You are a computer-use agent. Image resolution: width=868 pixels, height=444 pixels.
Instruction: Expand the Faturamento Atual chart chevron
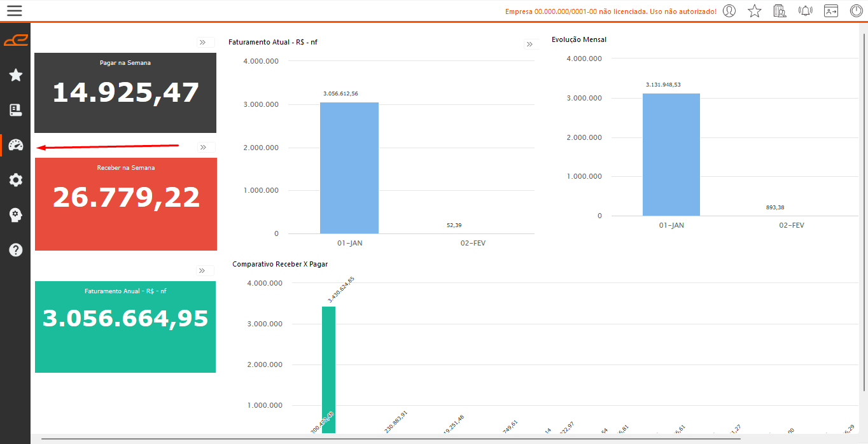coord(529,44)
